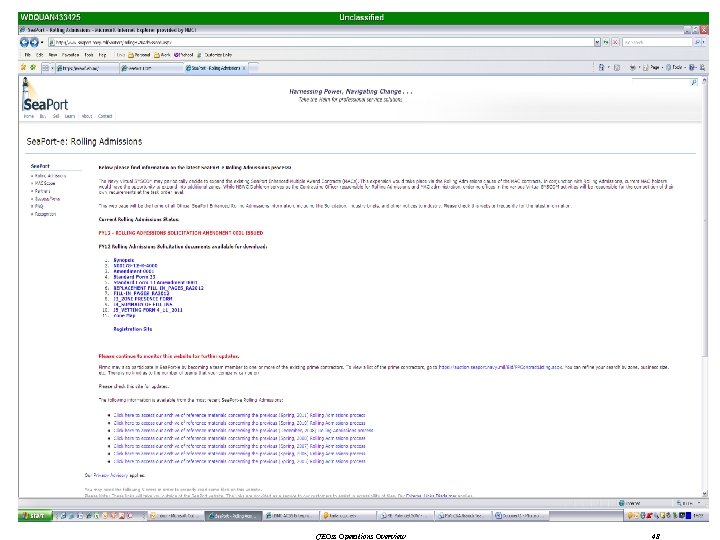
Task: Switch to the second browser tab
Action: [x=151, y=68]
